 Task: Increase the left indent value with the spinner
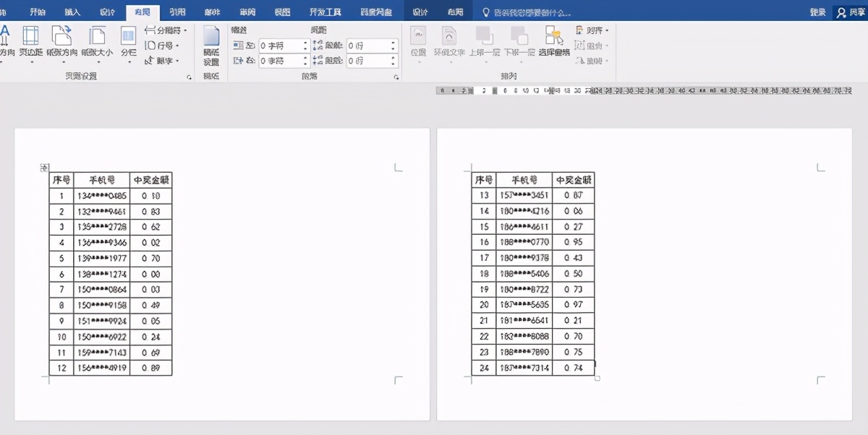(x=305, y=42)
